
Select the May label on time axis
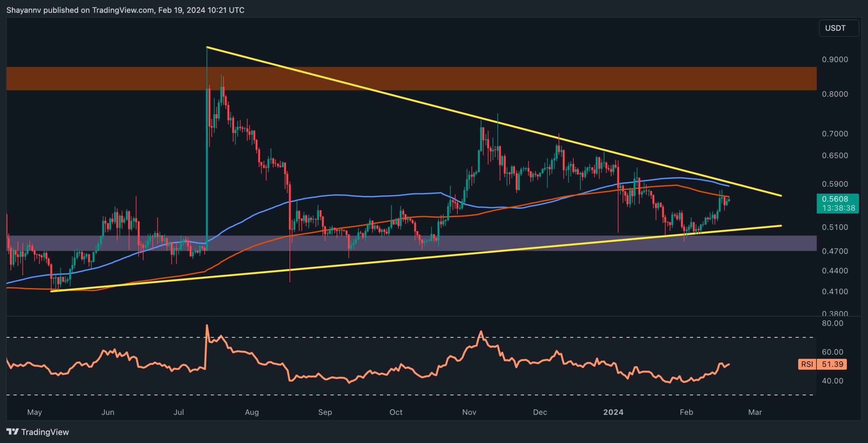tap(34, 412)
